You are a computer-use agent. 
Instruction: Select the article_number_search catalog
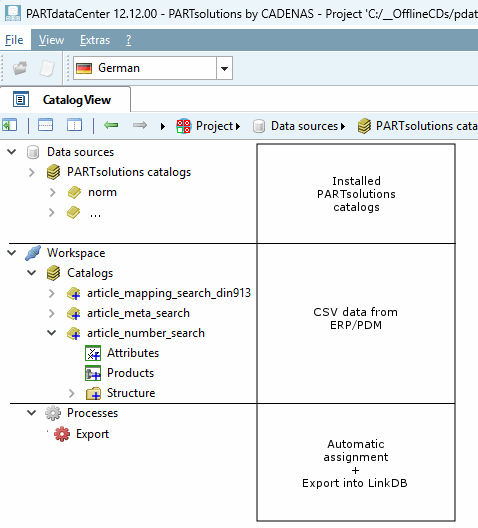146,333
